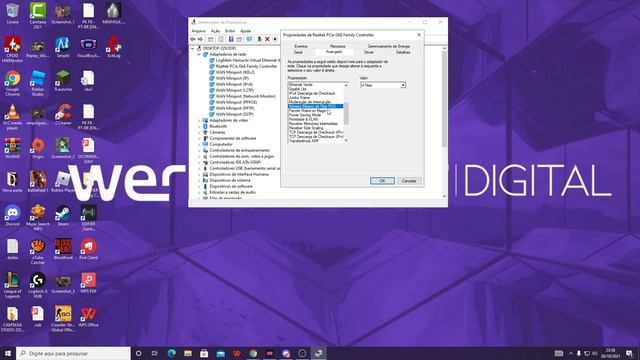Click the blue help icon in Device Manager toolbar

(x=231, y=39)
